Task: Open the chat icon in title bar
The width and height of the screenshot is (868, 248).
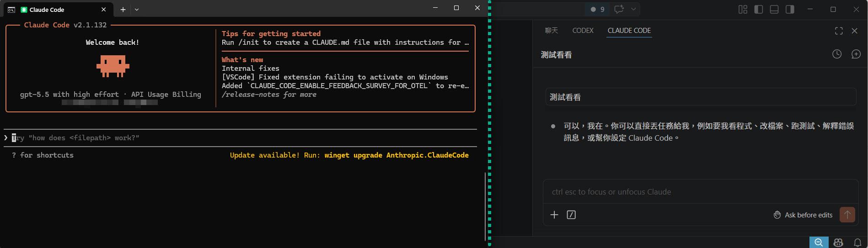Action: coord(619,9)
